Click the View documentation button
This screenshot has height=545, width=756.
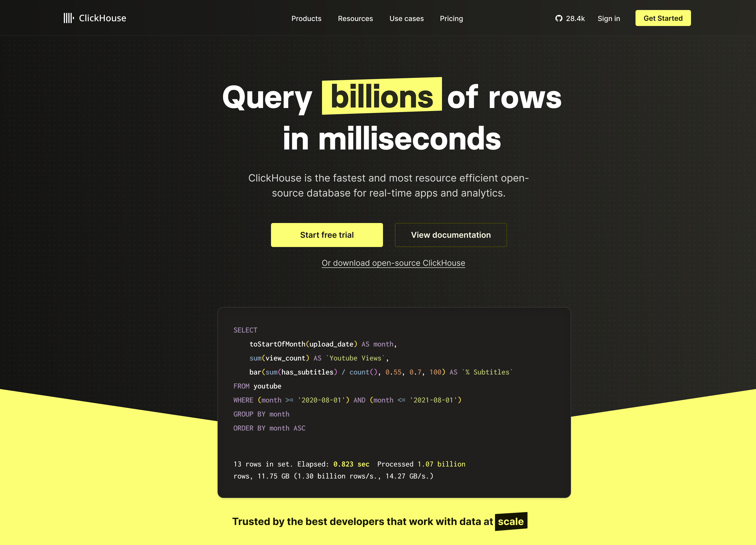click(450, 235)
